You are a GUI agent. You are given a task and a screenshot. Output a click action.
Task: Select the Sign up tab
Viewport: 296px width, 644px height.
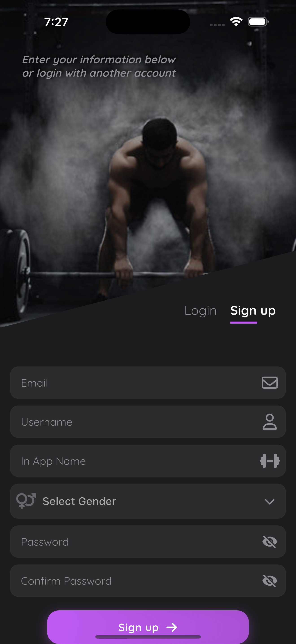pos(253,311)
